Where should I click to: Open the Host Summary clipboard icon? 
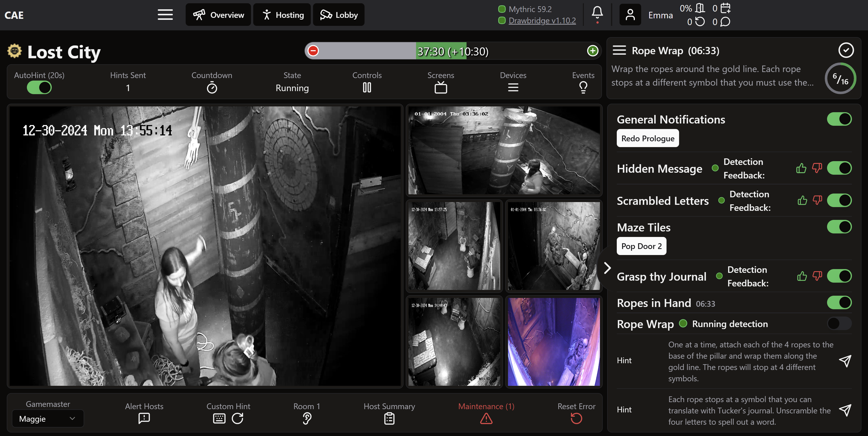[x=389, y=418]
